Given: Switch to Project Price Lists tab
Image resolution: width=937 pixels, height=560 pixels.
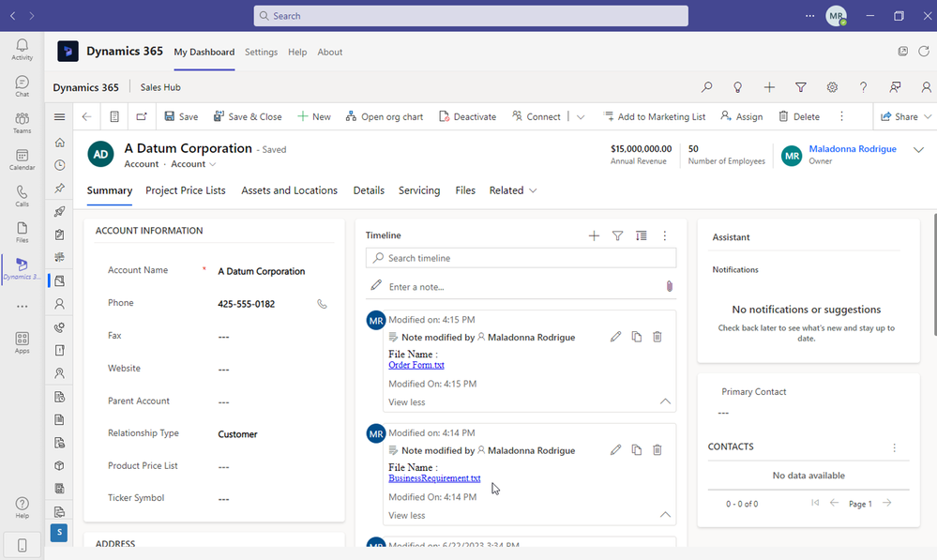Looking at the screenshot, I should tap(186, 190).
